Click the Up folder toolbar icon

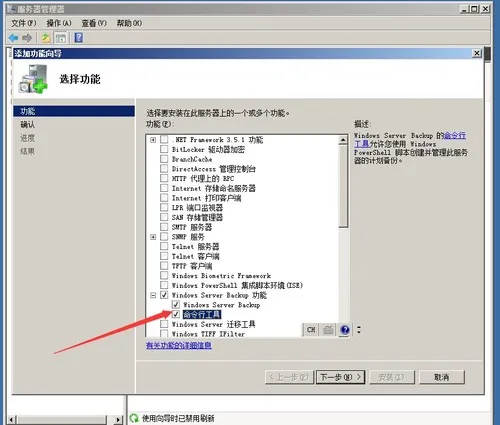tap(46, 38)
